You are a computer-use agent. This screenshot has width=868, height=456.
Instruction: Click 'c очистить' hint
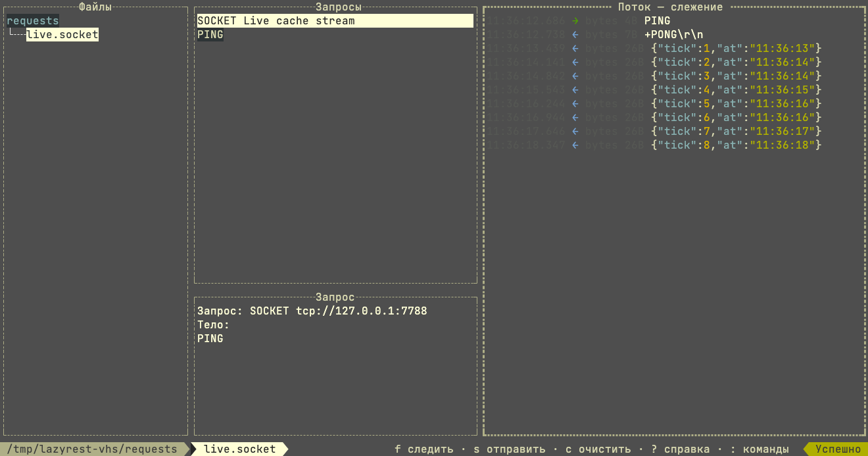pyautogui.click(x=598, y=449)
